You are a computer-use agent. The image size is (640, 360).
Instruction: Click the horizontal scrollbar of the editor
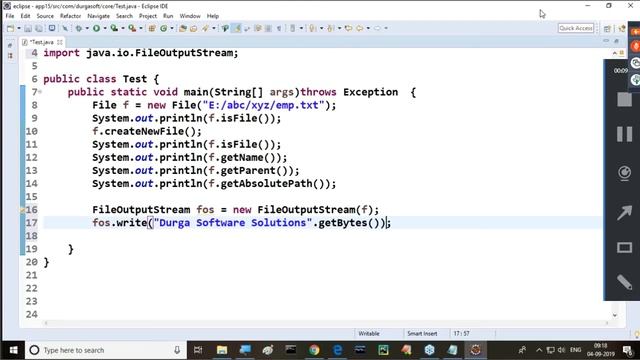[x=326, y=323]
